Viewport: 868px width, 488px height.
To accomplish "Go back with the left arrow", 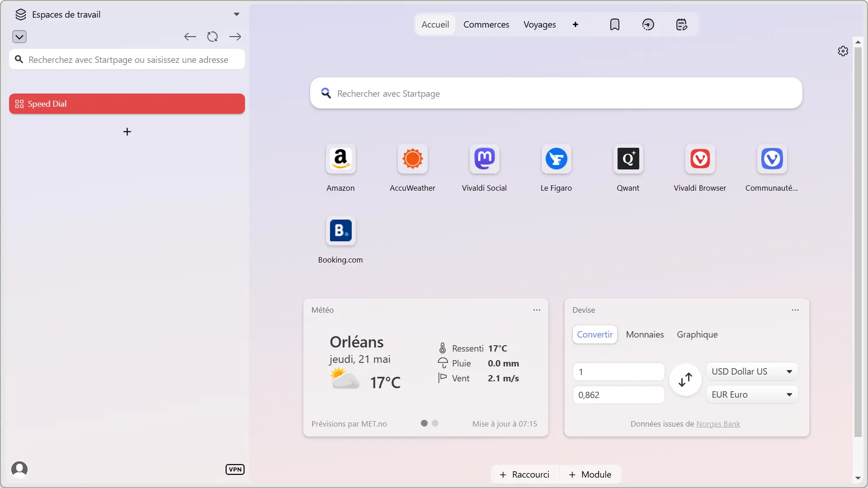I will (190, 37).
